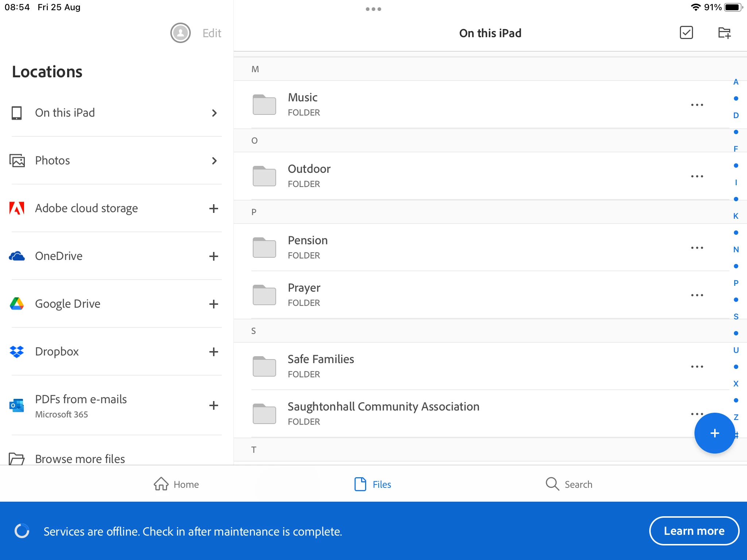The height and width of the screenshot is (560, 747).
Task: Add OneDrive account with plus
Action: (x=214, y=256)
